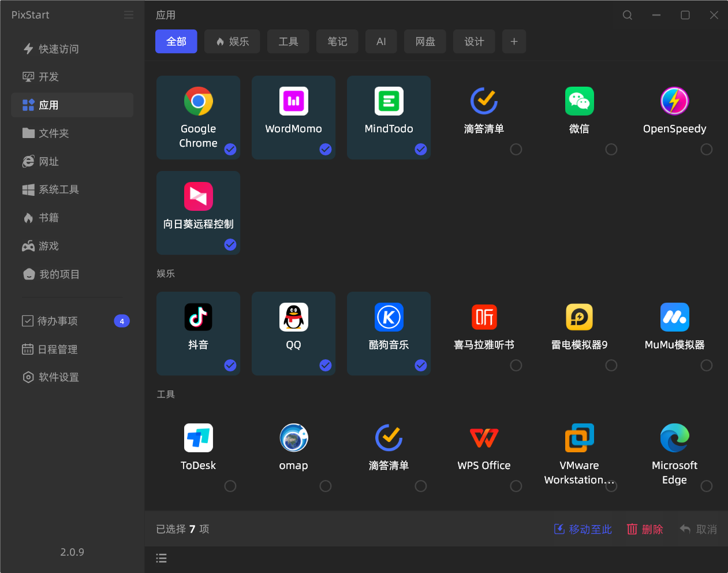Image resolution: width=728 pixels, height=573 pixels.
Task: Select the 喜马拉雅听书 selection circle
Action: (x=516, y=366)
